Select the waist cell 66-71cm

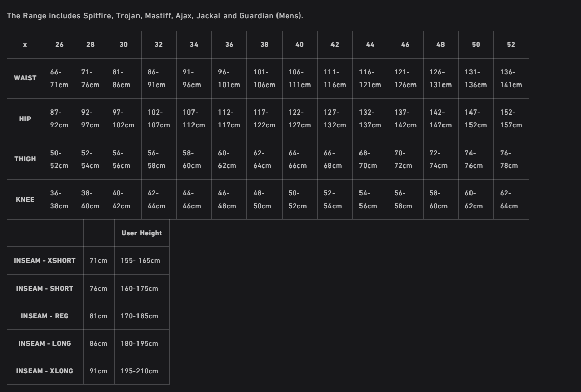(59, 78)
